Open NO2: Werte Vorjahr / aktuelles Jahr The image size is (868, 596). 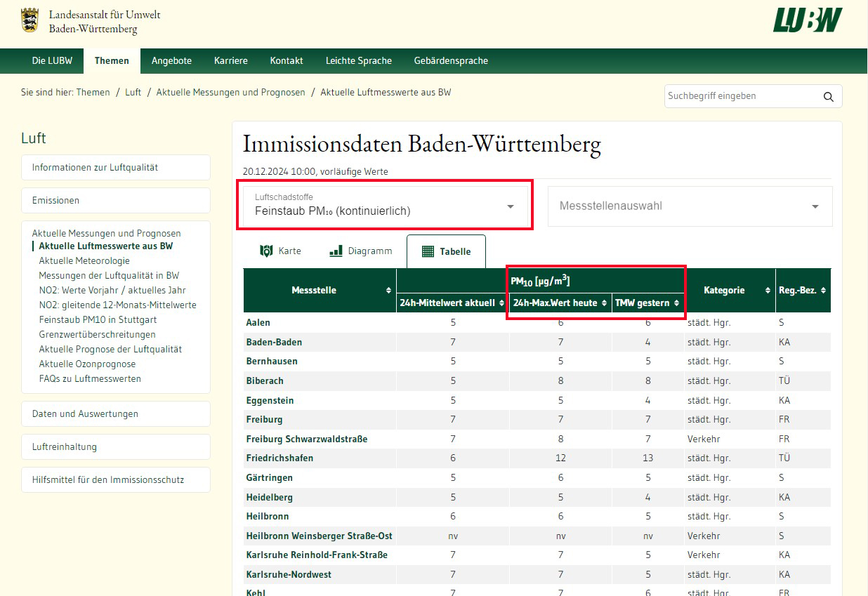pos(112,290)
